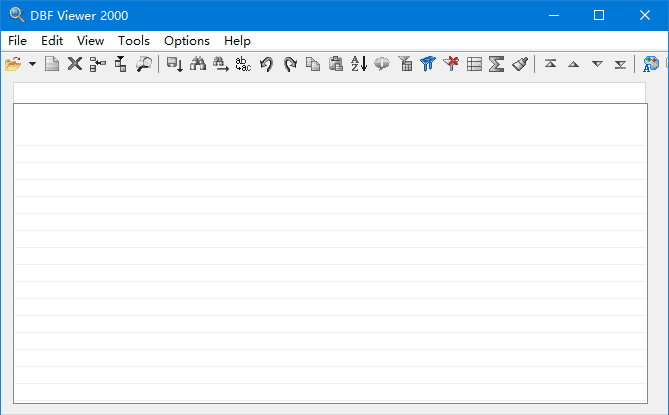Click the paste clipboard icon

(x=336, y=64)
